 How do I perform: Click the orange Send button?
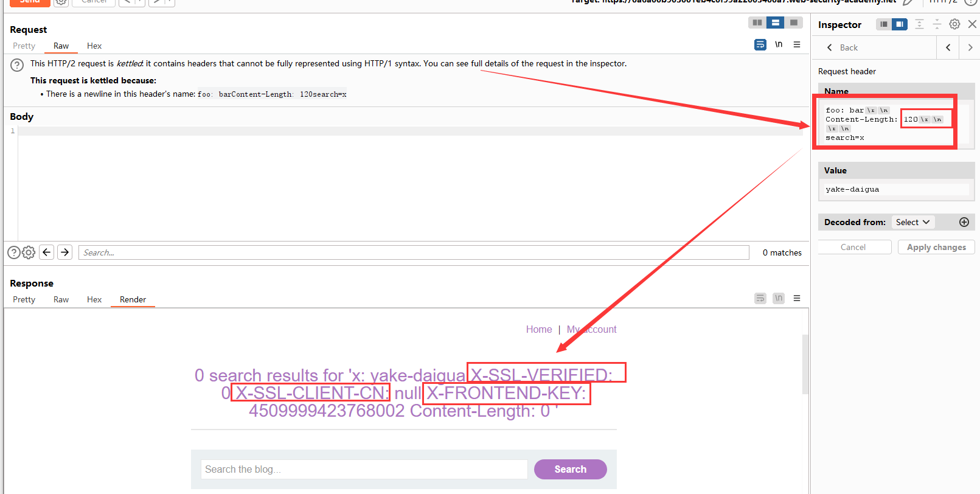[30, 2]
